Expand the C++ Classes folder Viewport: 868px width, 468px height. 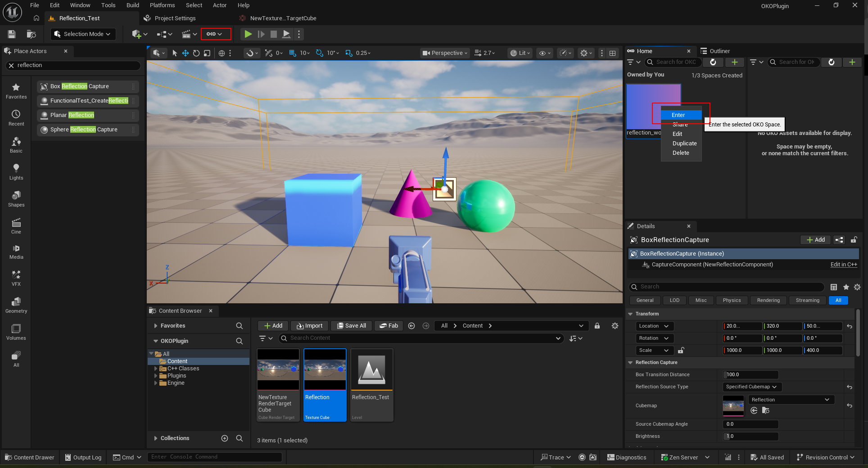pos(156,369)
